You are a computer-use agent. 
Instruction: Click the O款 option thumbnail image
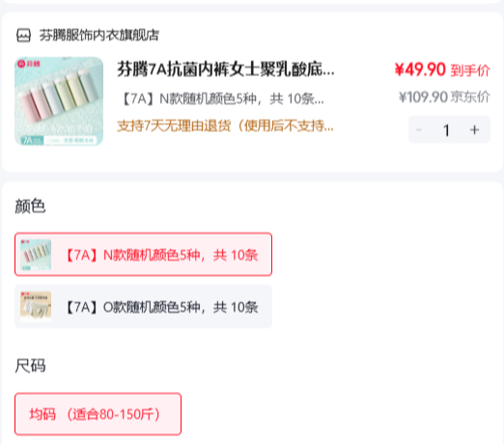coord(36,307)
